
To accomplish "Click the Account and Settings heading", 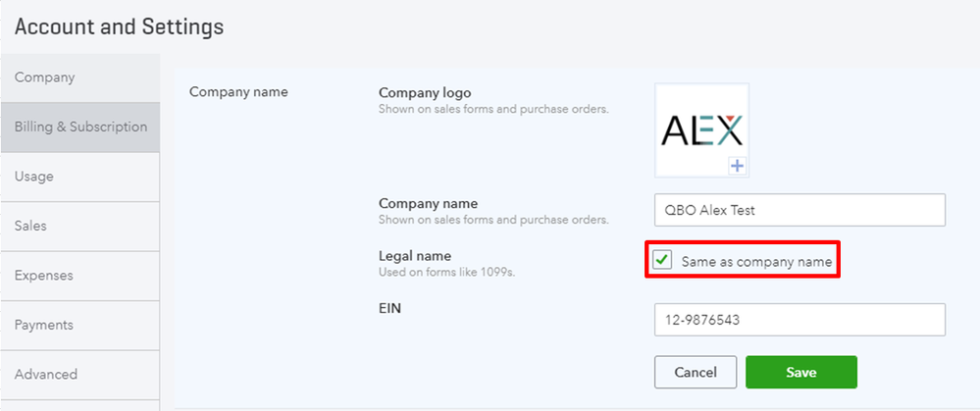I will 119,26.
